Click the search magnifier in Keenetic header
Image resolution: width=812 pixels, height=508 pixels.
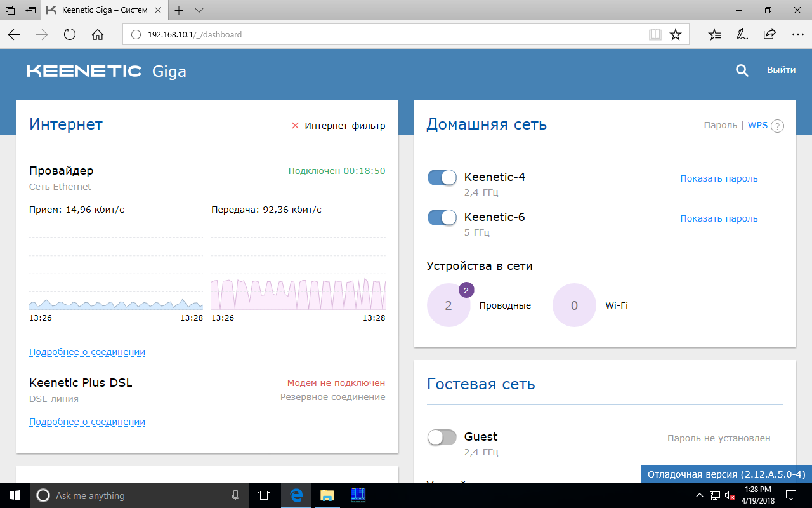pyautogui.click(x=742, y=70)
